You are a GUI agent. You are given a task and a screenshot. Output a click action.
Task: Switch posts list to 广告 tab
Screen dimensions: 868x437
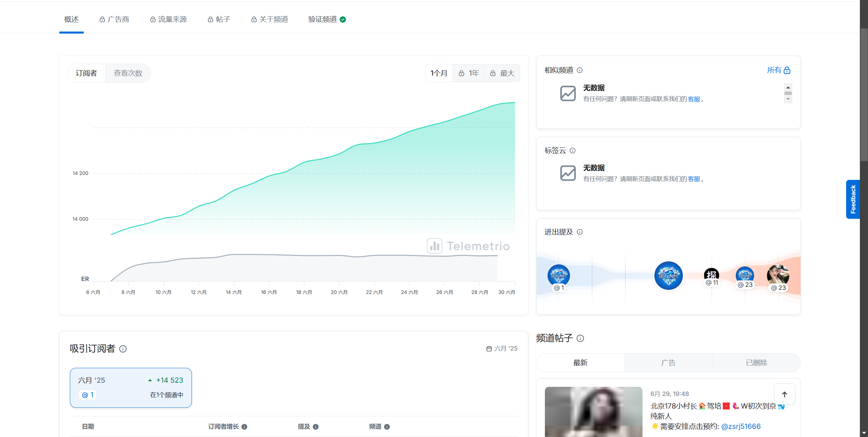(668, 363)
